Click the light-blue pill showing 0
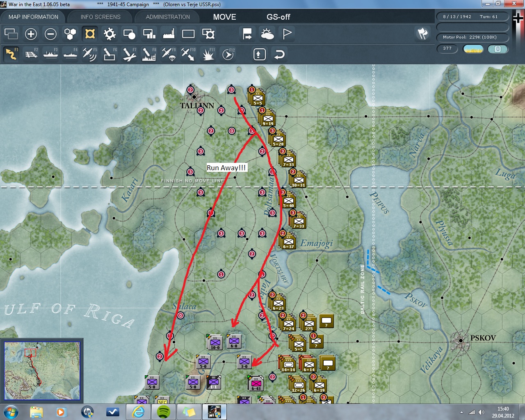This screenshot has width=525, height=420. point(498,49)
